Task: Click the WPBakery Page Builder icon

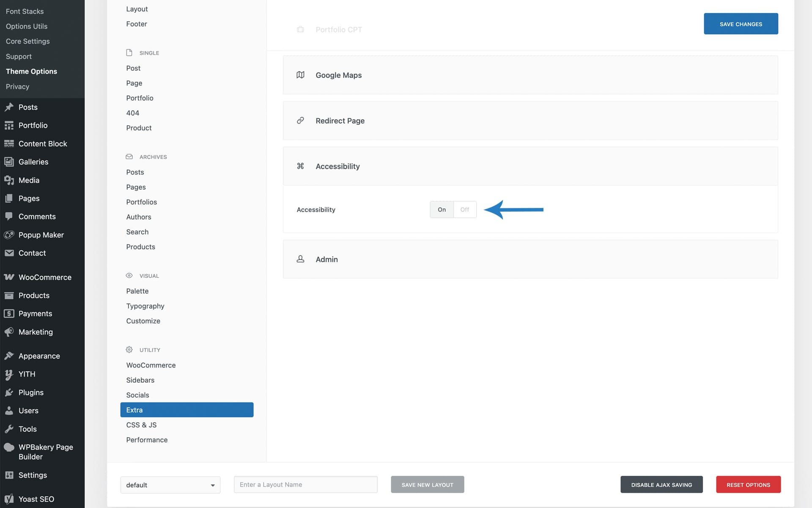Action: pyautogui.click(x=9, y=447)
